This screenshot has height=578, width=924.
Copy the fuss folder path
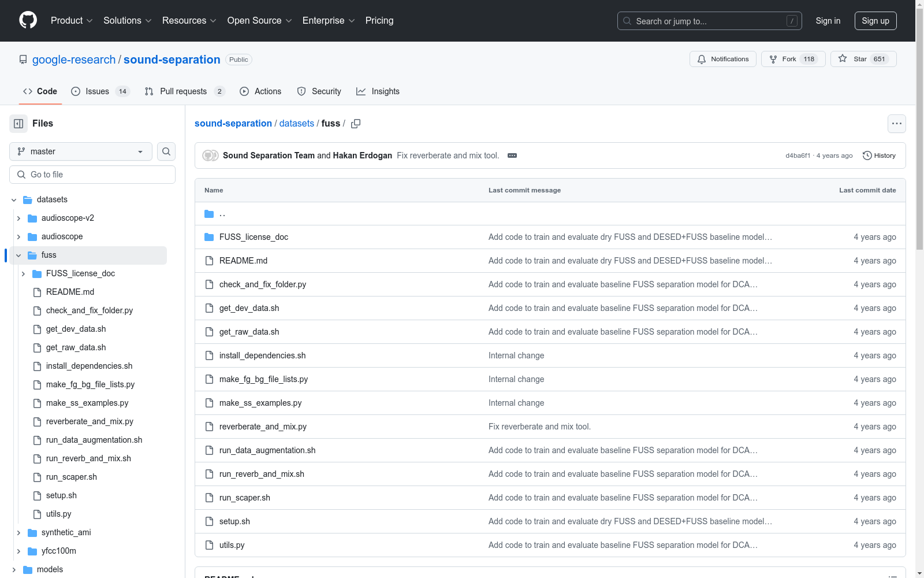click(x=356, y=124)
